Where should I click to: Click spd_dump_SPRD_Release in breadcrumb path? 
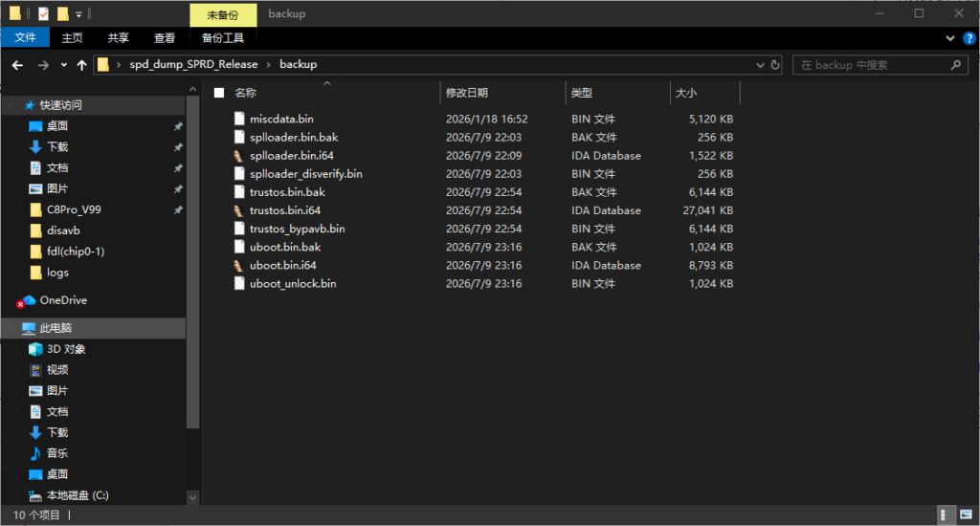[193, 64]
